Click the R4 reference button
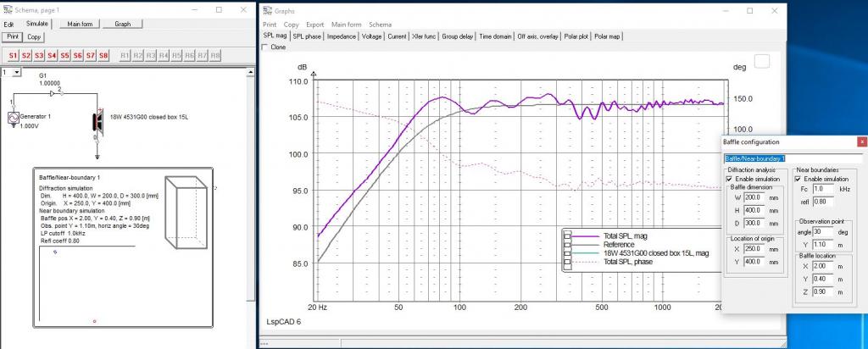This screenshot has height=349, width=868. tap(164, 56)
